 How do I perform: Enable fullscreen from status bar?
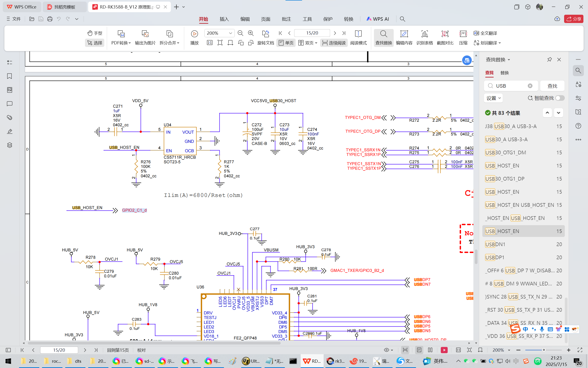(580, 350)
